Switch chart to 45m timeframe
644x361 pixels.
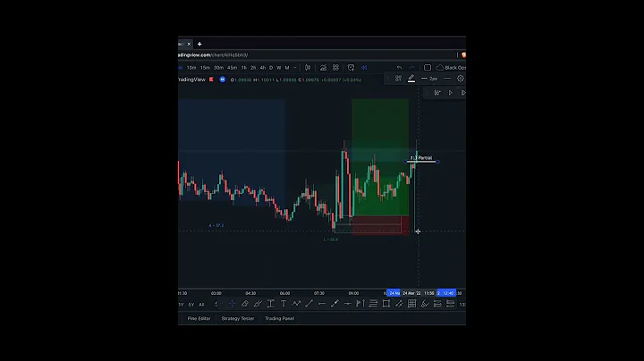click(x=232, y=68)
